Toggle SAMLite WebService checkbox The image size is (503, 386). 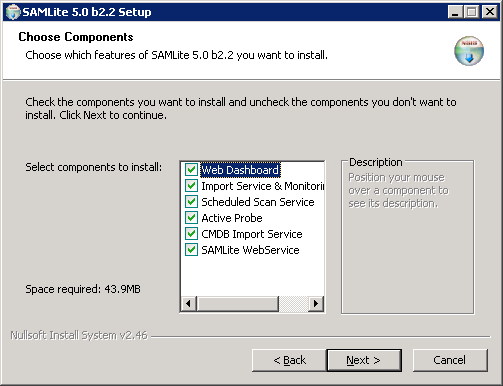coord(191,250)
